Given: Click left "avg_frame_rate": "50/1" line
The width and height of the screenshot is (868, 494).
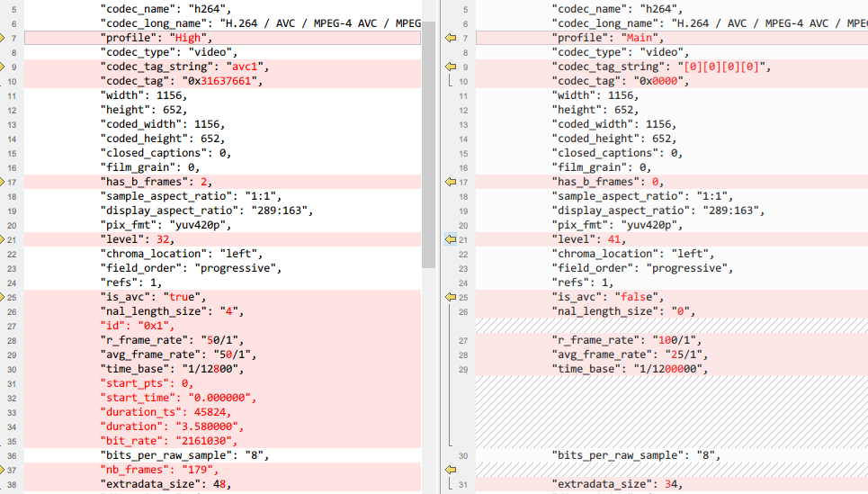Looking at the screenshot, I should (222, 355).
